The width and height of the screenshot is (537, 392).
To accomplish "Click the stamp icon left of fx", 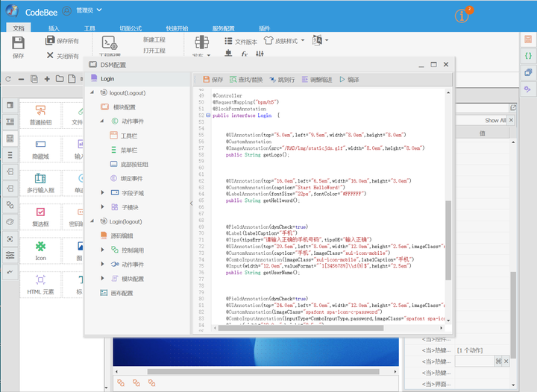I will [x=228, y=54].
